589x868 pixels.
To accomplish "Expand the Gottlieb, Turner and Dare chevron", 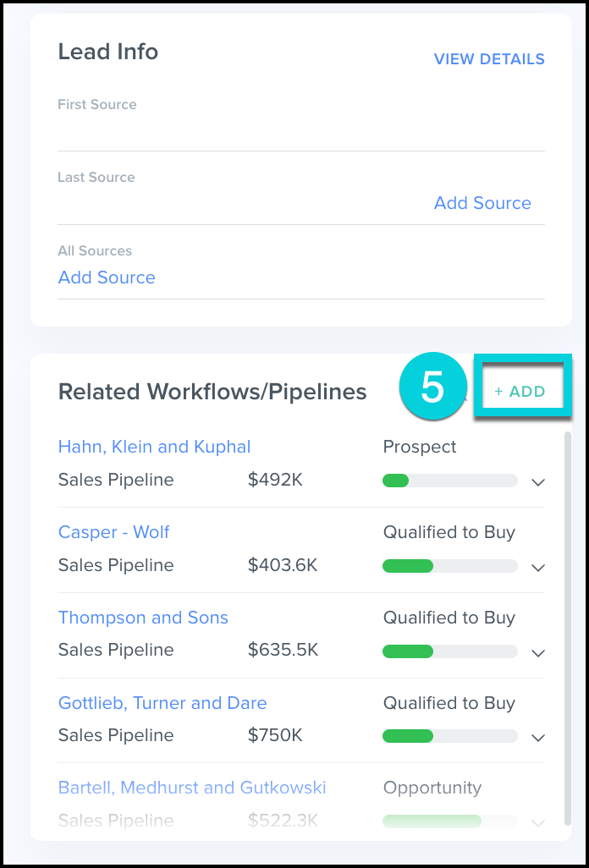I will click(x=538, y=738).
